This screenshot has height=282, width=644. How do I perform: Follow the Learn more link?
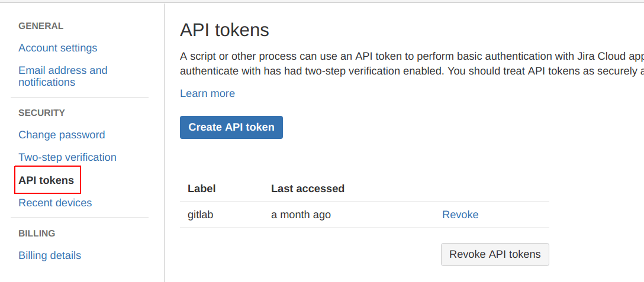pos(207,93)
